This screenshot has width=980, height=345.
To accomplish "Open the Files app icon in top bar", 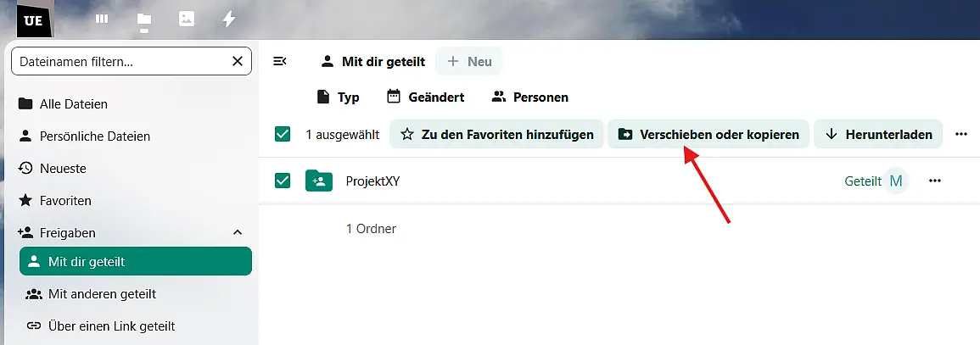I will coord(144,19).
